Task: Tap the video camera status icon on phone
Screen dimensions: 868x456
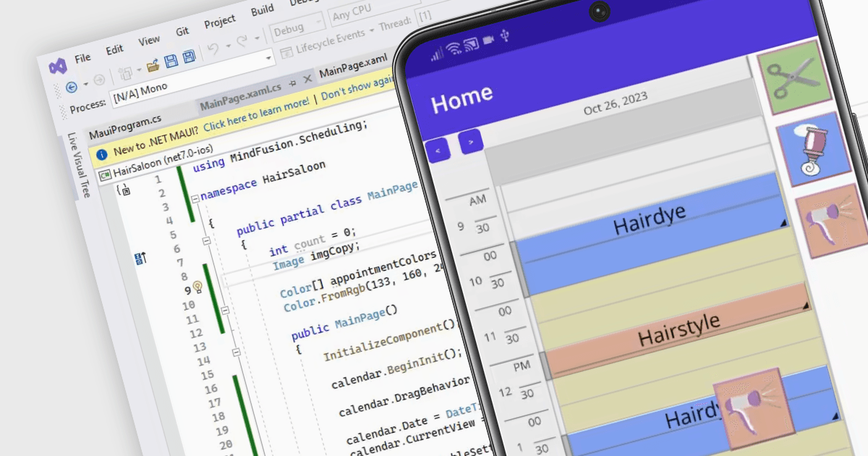Action: 488,40
